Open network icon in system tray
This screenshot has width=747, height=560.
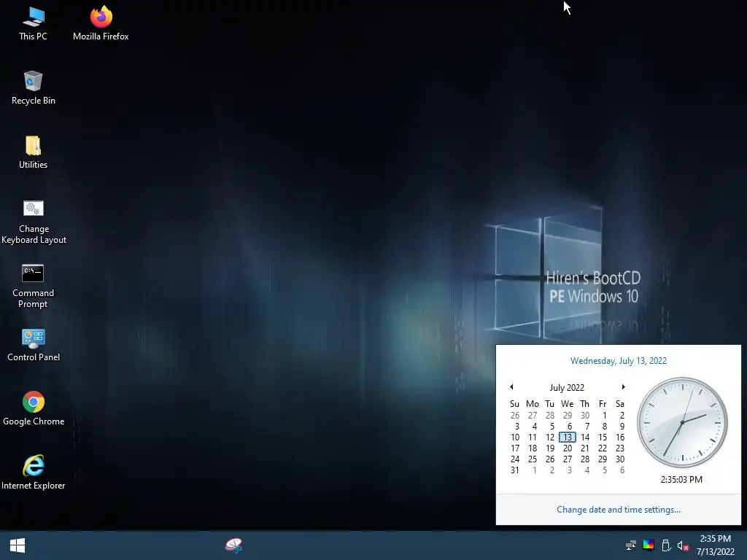(631, 545)
